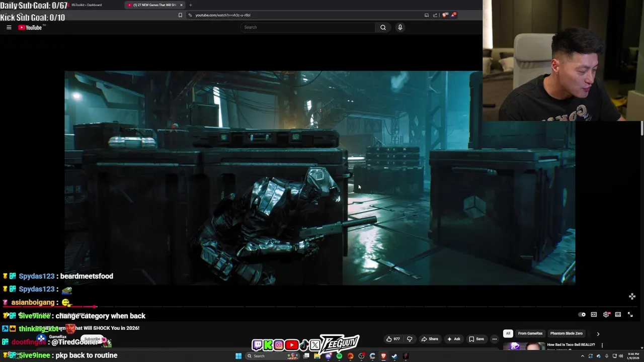
Task: Click the YouTube page scrollbar
Action: point(642,128)
